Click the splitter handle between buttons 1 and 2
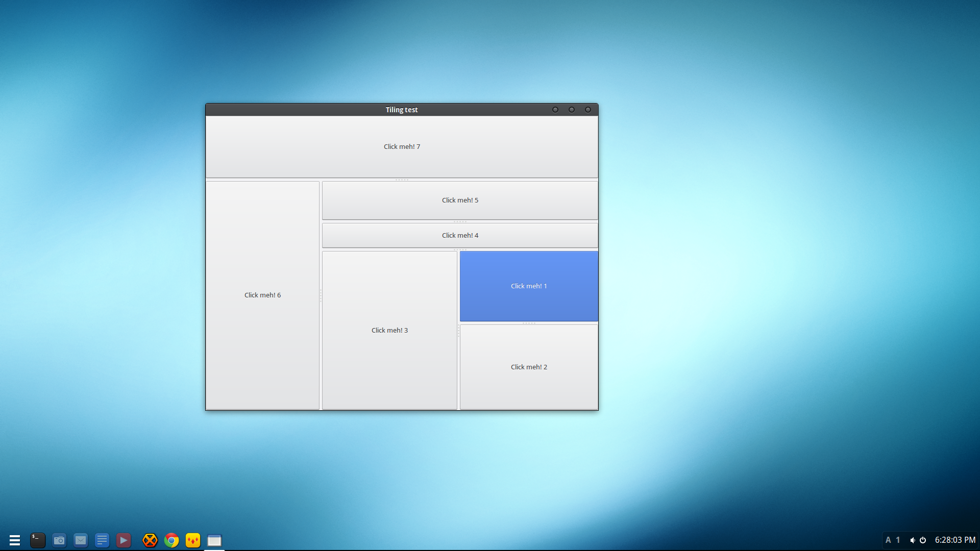The height and width of the screenshot is (551, 980). 529,323
